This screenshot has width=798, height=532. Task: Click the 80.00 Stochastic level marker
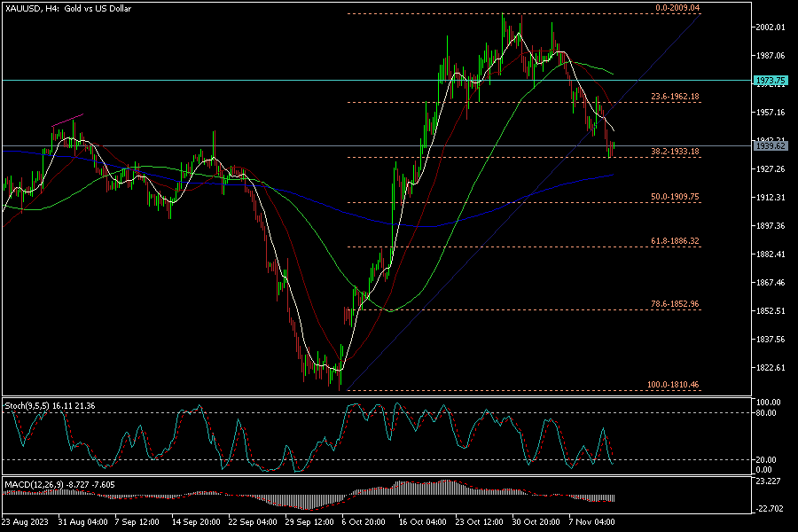click(x=765, y=412)
